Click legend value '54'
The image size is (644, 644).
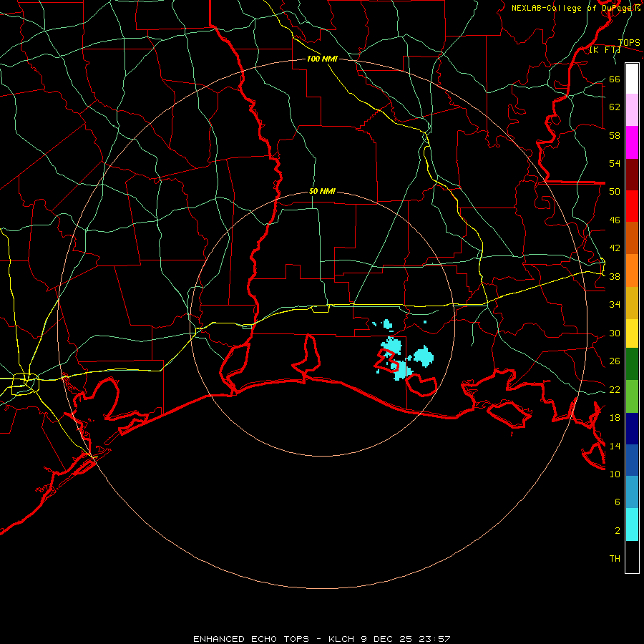(615, 163)
